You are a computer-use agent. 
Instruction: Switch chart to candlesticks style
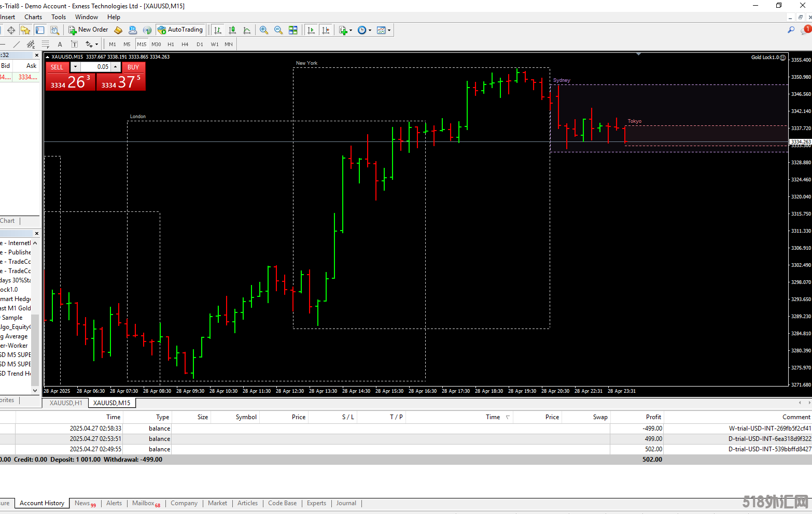pyautogui.click(x=232, y=30)
